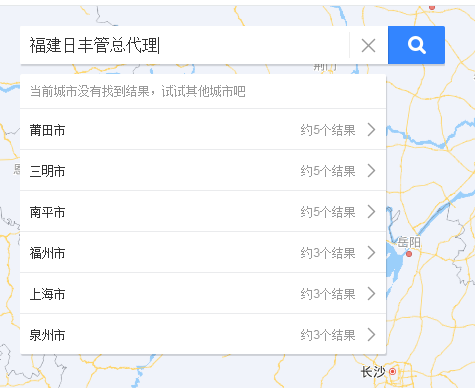Click the chevron arrow on 泉州市 row
The width and height of the screenshot is (475, 388).
(371, 335)
